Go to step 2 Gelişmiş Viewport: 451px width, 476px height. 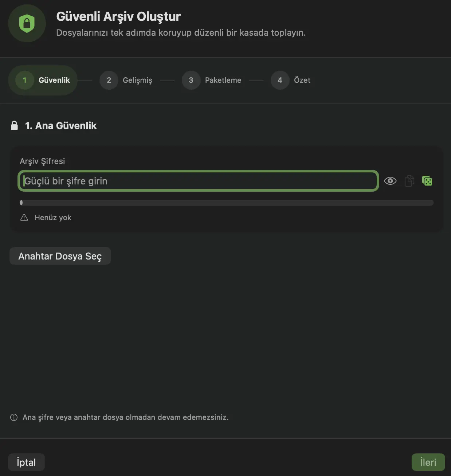(126, 80)
